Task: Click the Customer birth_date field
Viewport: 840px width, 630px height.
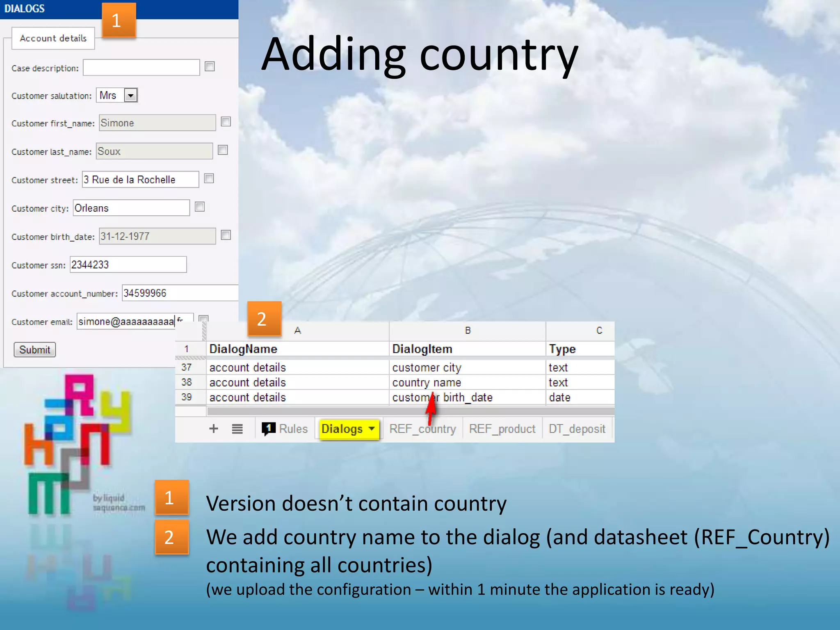Action: pos(157,236)
